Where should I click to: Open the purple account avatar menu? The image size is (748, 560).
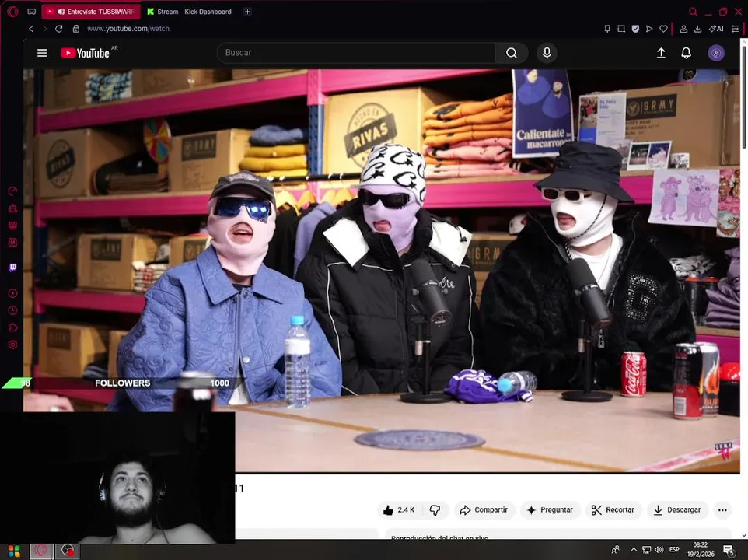[x=716, y=53]
